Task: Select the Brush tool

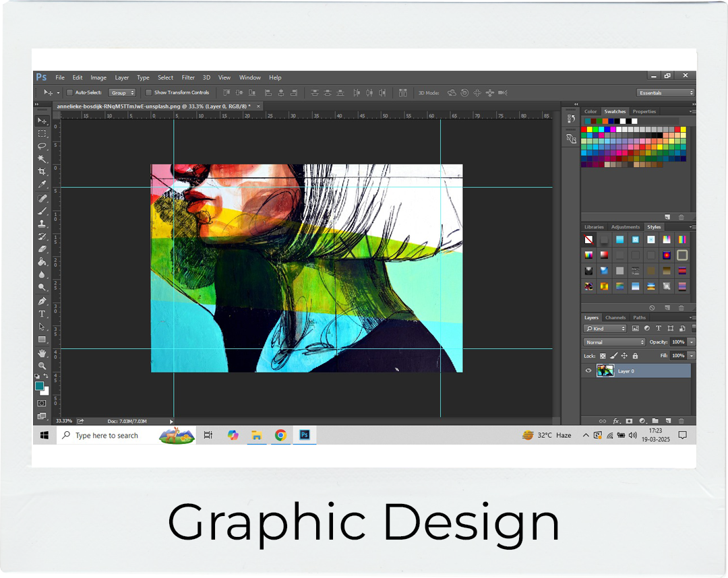Action: click(x=42, y=211)
